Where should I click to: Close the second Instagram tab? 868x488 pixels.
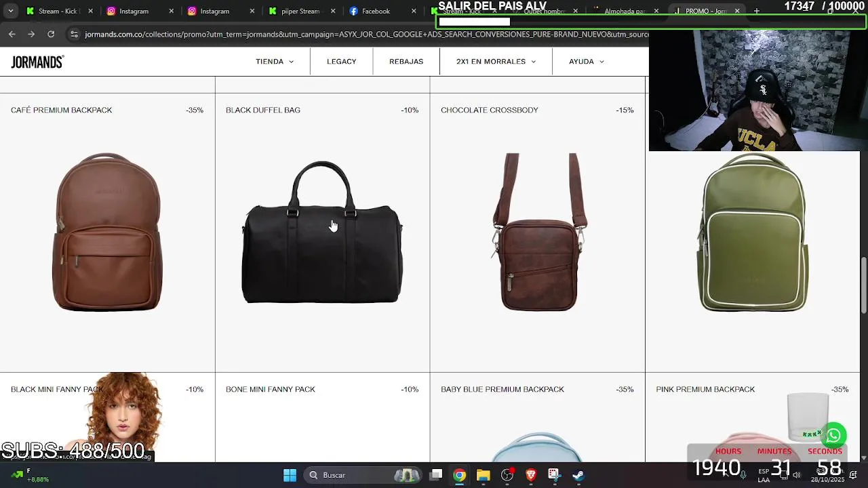tap(252, 11)
